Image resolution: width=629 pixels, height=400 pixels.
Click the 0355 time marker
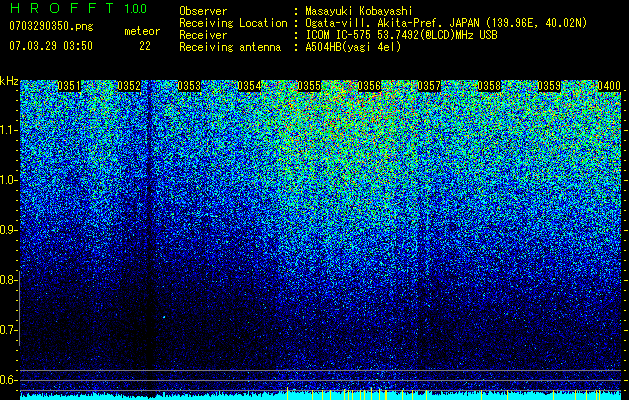point(309,86)
